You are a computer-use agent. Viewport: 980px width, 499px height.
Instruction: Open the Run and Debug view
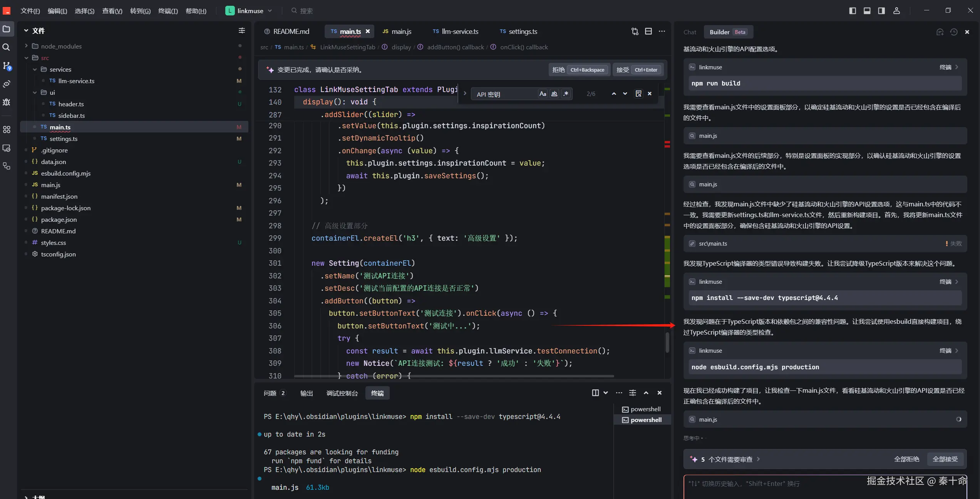(7, 102)
